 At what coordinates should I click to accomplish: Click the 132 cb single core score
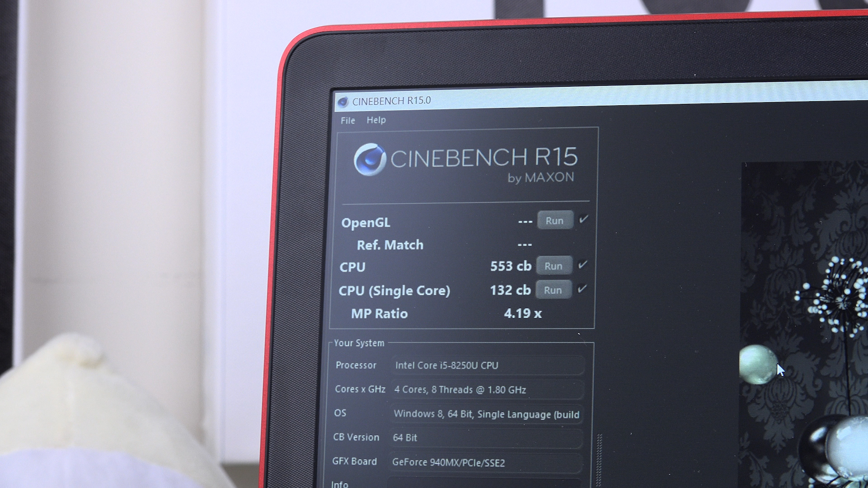pos(510,290)
